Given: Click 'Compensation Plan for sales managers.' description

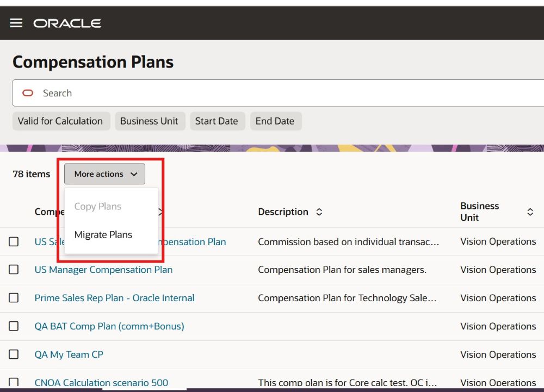Looking at the screenshot, I should (x=342, y=270).
